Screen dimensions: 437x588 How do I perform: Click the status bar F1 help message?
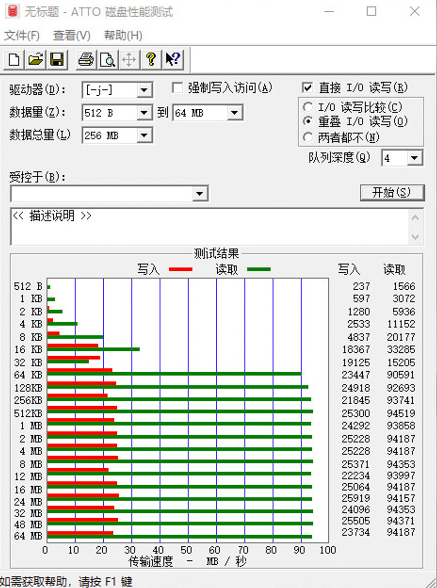click(66, 581)
